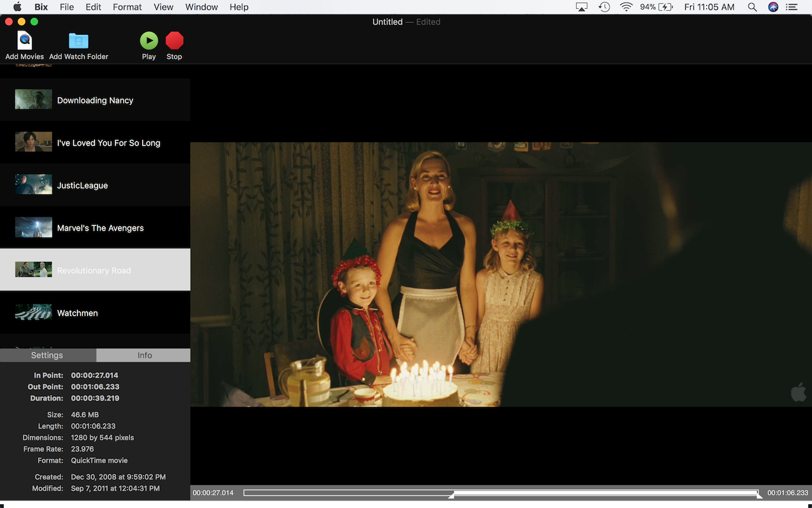This screenshot has width=812, height=508.
Task: Click the Out Point value 00:01:06.233
Action: click(95, 387)
